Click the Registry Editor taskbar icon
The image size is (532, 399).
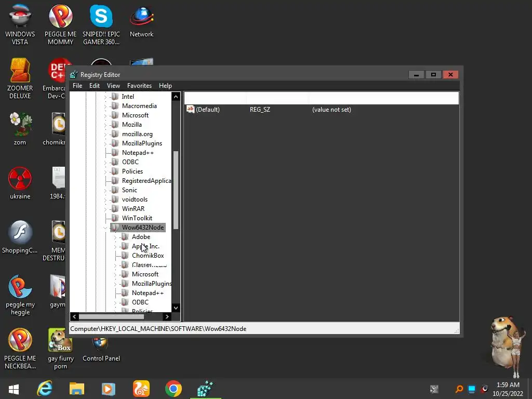click(205, 389)
